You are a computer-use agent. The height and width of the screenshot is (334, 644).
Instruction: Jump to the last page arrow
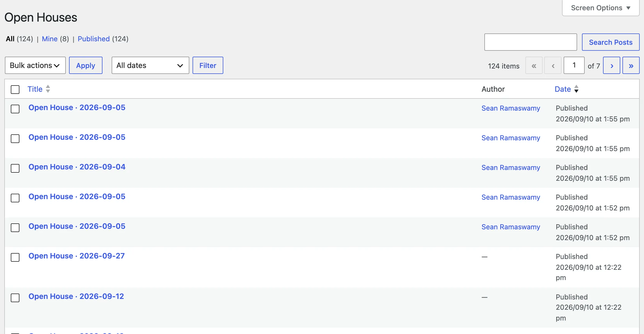tap(631, 65)
